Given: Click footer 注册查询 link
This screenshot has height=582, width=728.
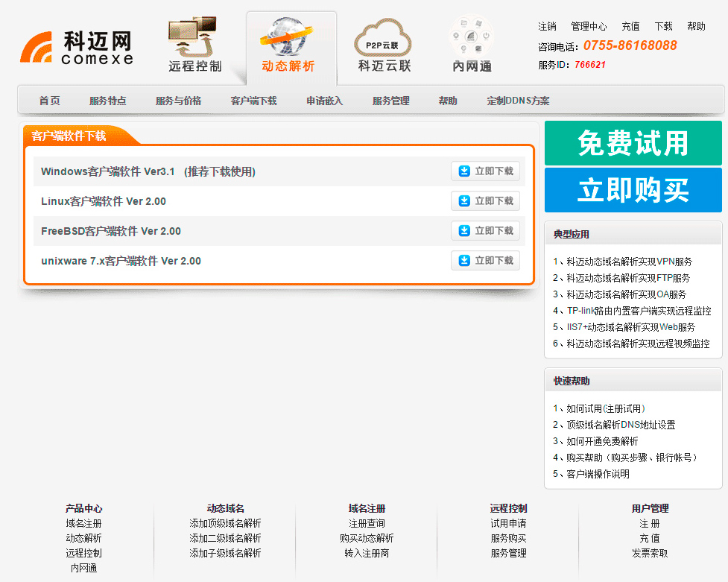Looking at the screenshot, I should point(367,523).
